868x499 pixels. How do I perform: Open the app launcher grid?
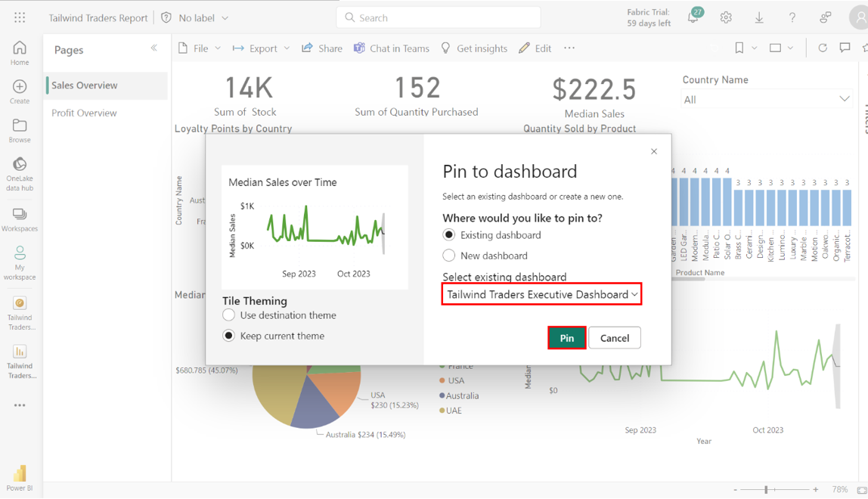(20, 17)
